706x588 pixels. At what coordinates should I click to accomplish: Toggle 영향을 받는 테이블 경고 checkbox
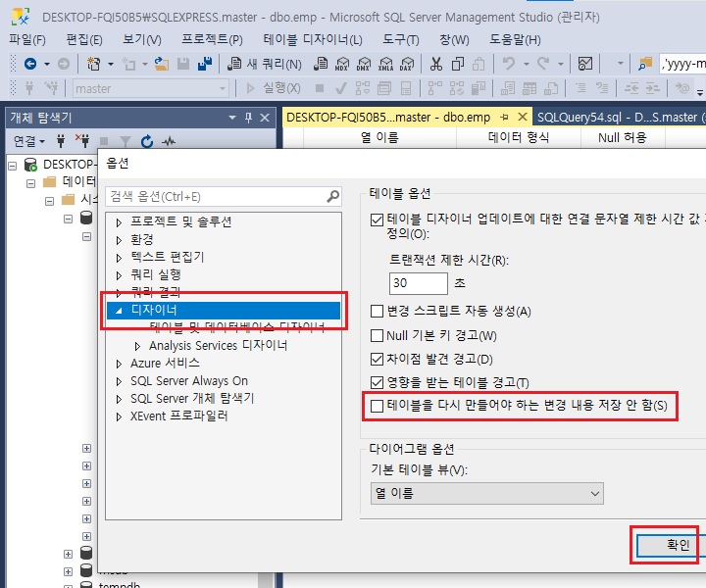tap(377, 383)
